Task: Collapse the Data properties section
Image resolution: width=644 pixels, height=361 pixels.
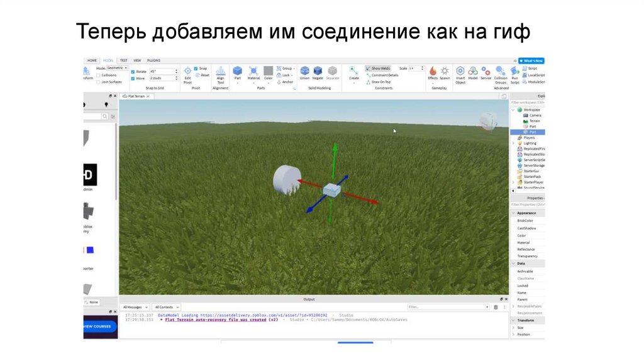Action: tap(513, 264)
